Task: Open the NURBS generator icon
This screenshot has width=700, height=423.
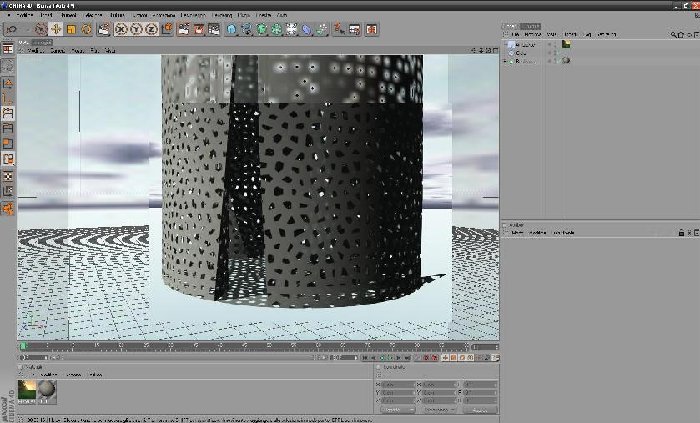Action: 262,29
